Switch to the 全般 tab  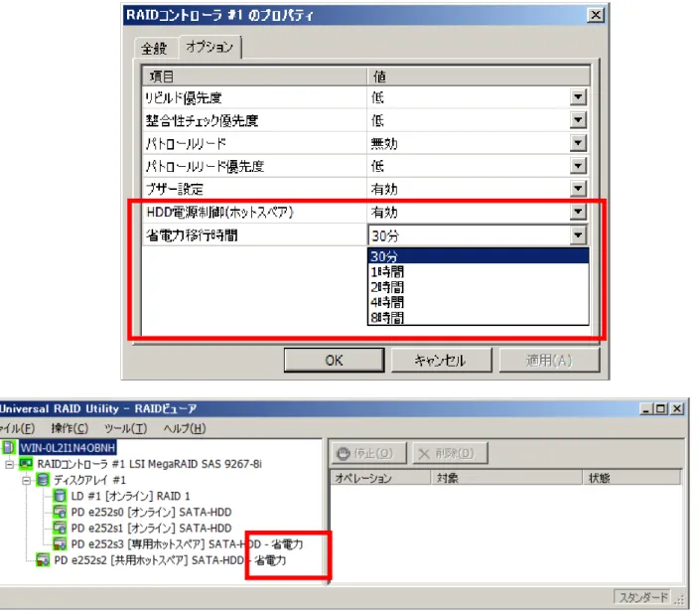[154, 48]
